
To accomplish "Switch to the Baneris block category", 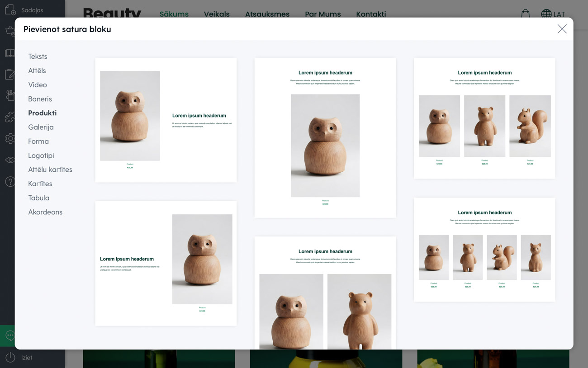I will (40, 99).
